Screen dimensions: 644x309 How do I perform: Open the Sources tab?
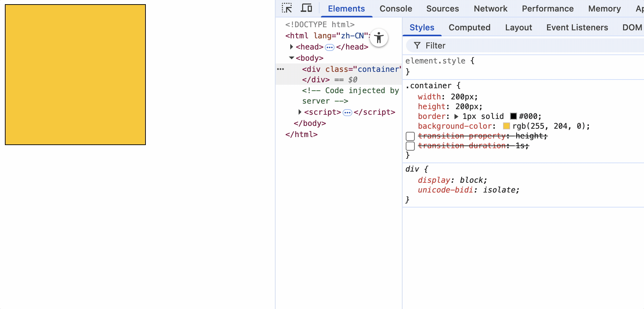442,9
